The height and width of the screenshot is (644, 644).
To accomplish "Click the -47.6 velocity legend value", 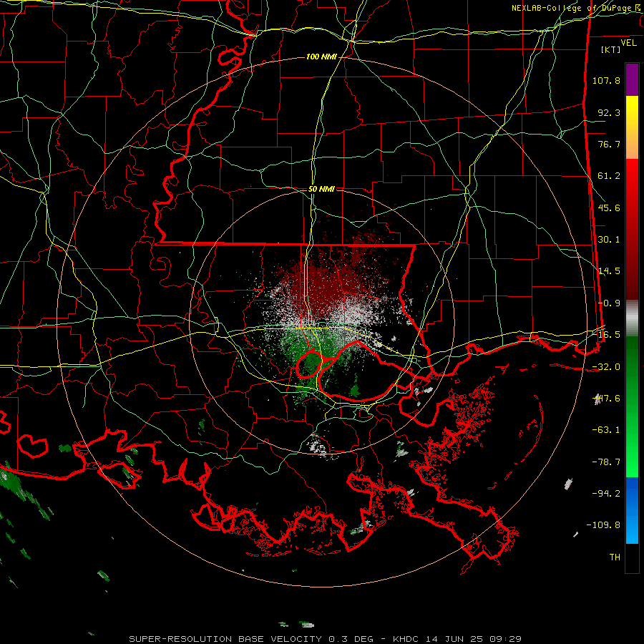I will pos(606,399).
